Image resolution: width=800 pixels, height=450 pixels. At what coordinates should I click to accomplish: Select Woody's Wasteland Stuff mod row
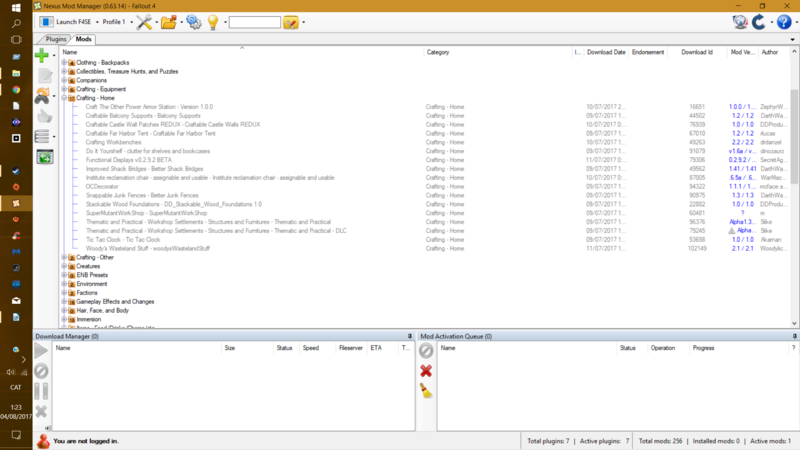pyautogui.click(x=147, y=248)
